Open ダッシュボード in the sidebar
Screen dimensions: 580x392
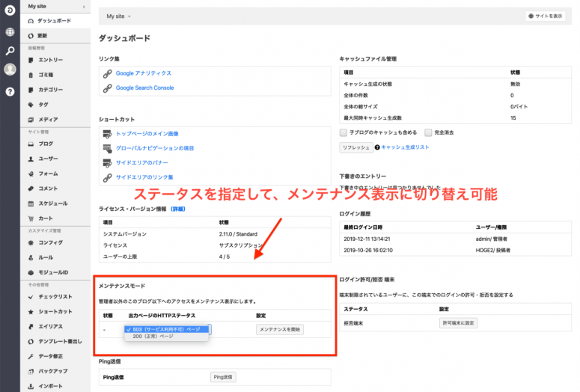coord(55,21)
